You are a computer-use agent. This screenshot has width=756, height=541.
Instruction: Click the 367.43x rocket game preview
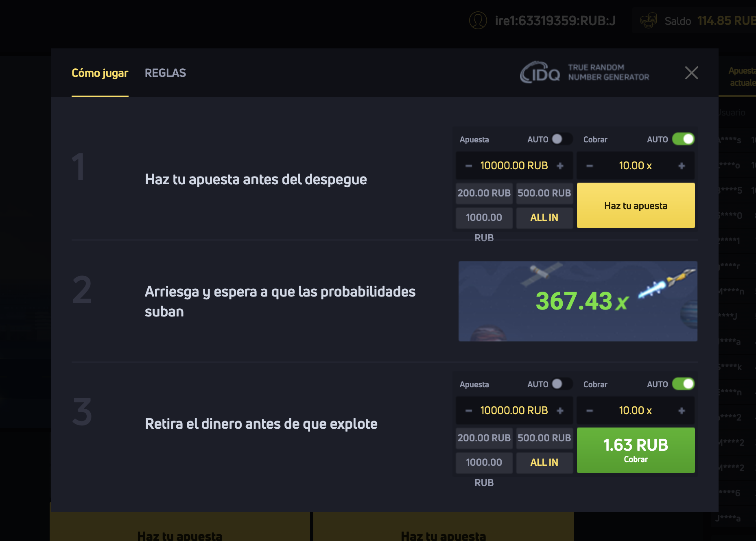coord(578,301)
